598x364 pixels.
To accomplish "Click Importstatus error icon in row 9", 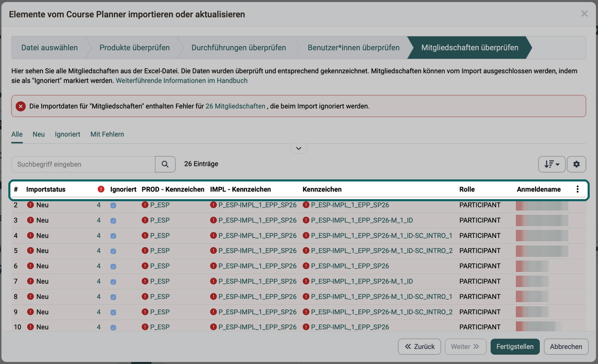I will pyautogui.click(x=31, y=311).
